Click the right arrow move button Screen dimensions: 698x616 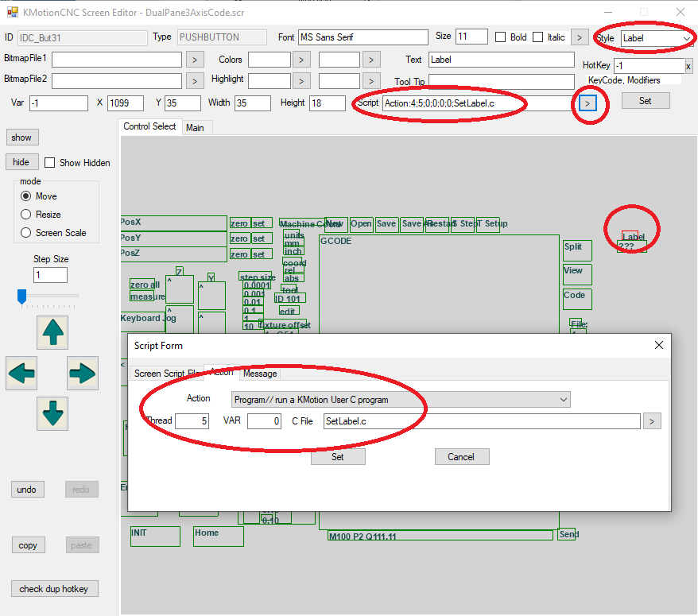pyautogui.click(x=83, y=373)
